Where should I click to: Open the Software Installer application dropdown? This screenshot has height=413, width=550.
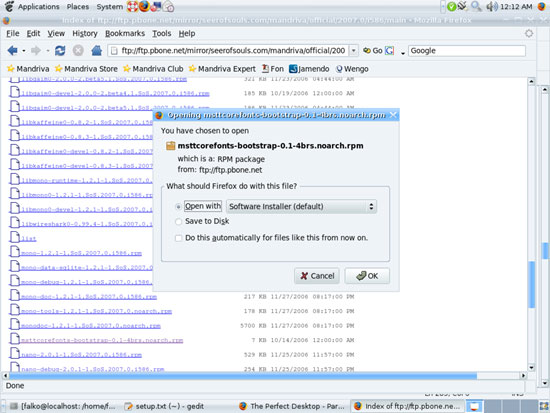click(x=302, y=206)
